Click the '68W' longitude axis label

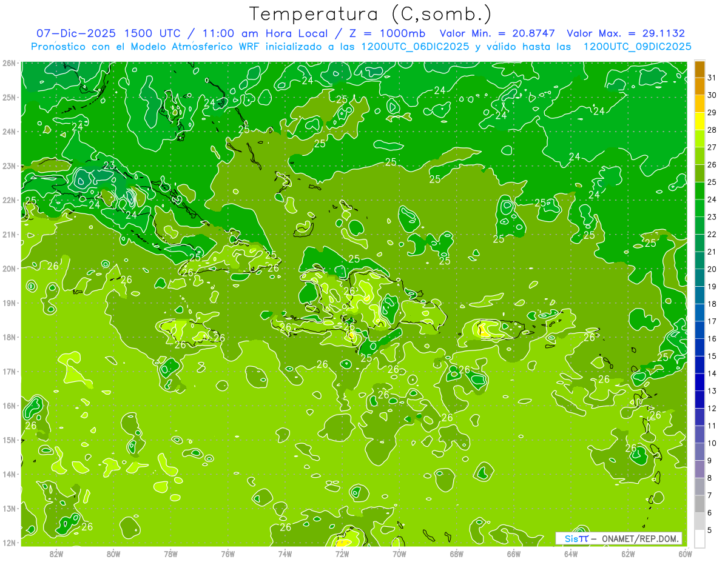457,554
